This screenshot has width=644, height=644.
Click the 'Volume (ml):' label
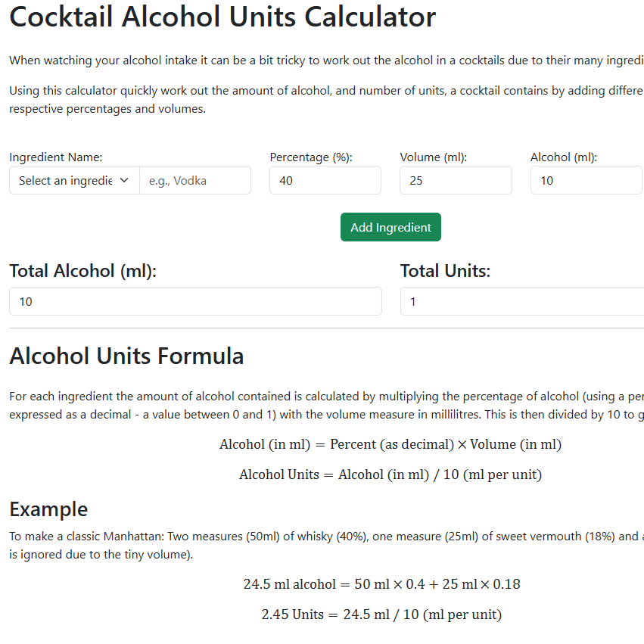[x=433, y=157]
